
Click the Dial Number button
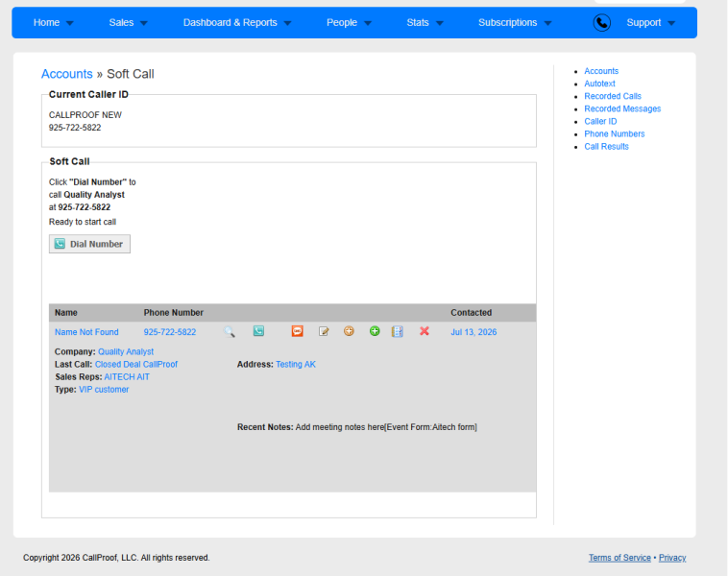tap(89, 244)
